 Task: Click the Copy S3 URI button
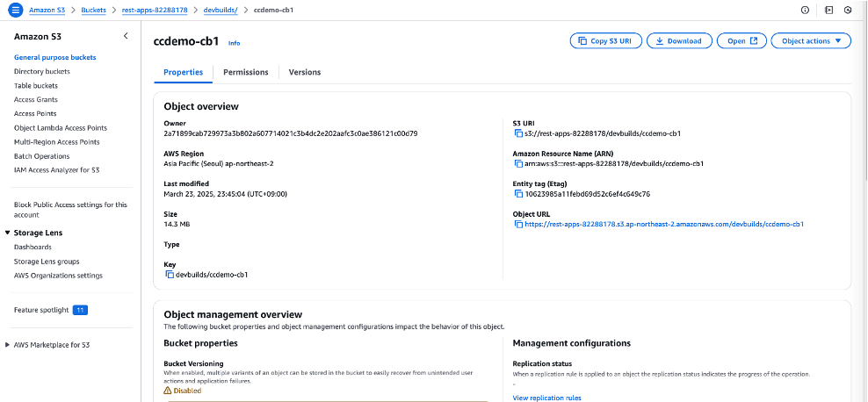pos(606,41)
